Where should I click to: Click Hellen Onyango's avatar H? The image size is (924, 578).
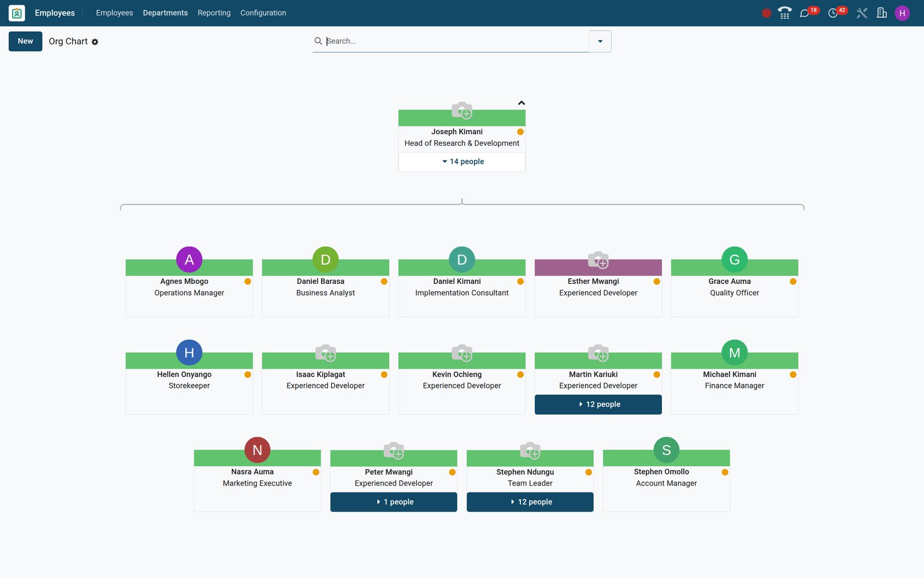click(189, 353)
